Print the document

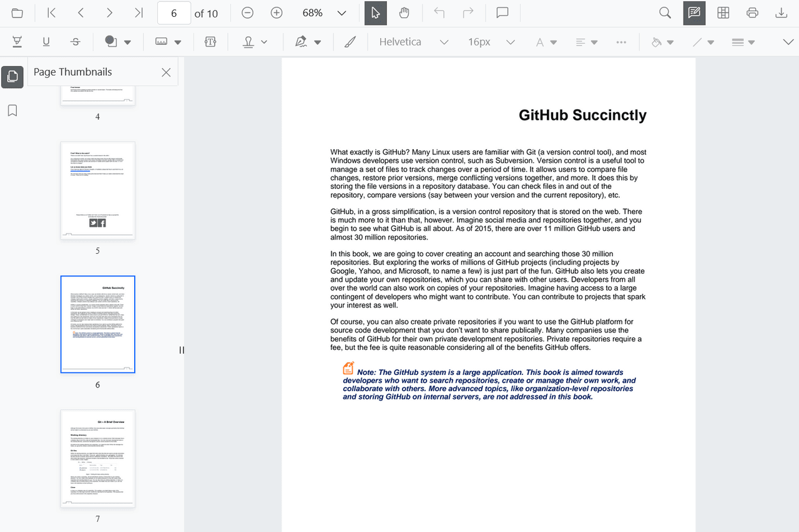[752, 13]
